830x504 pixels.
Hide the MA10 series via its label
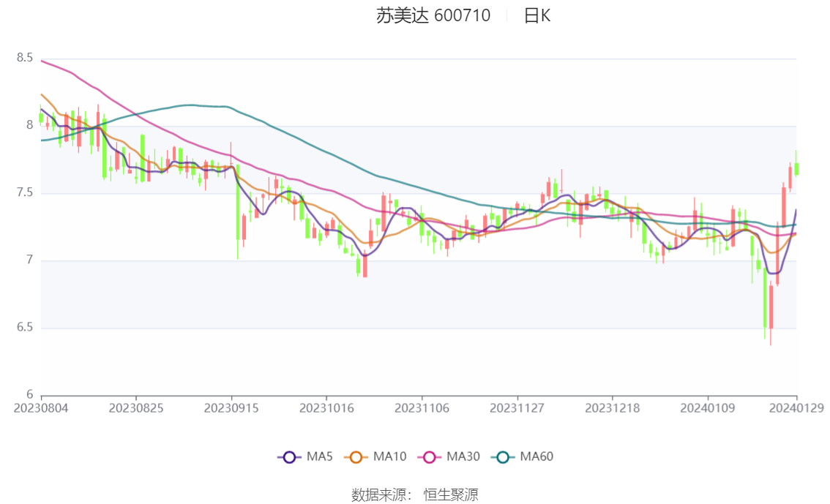(x=389, y=456)
